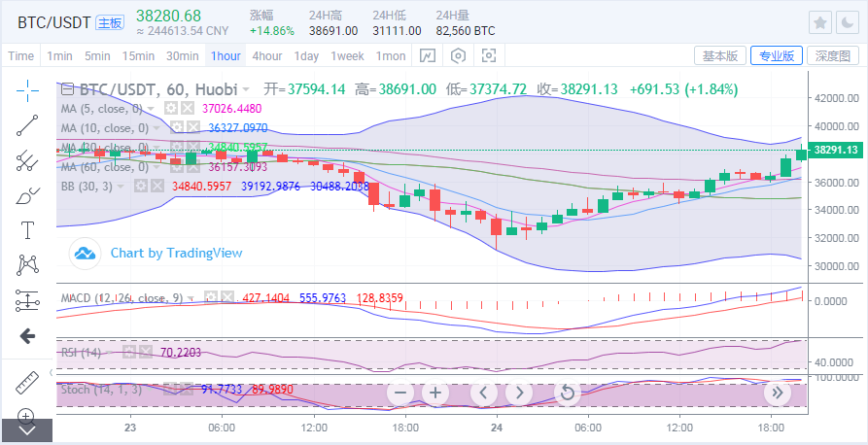Select the XABCD pattern tool
This screenshot has height=445, width=868.
pos(26,265)
